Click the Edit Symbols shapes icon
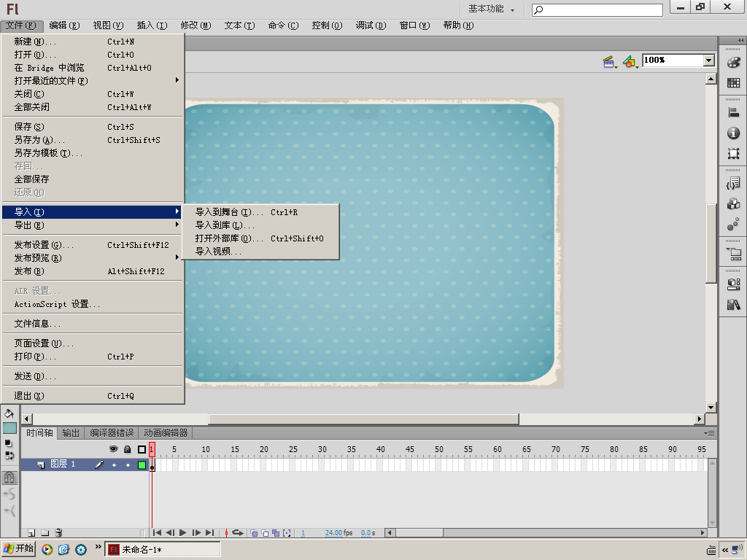 (x=630, y=61)
